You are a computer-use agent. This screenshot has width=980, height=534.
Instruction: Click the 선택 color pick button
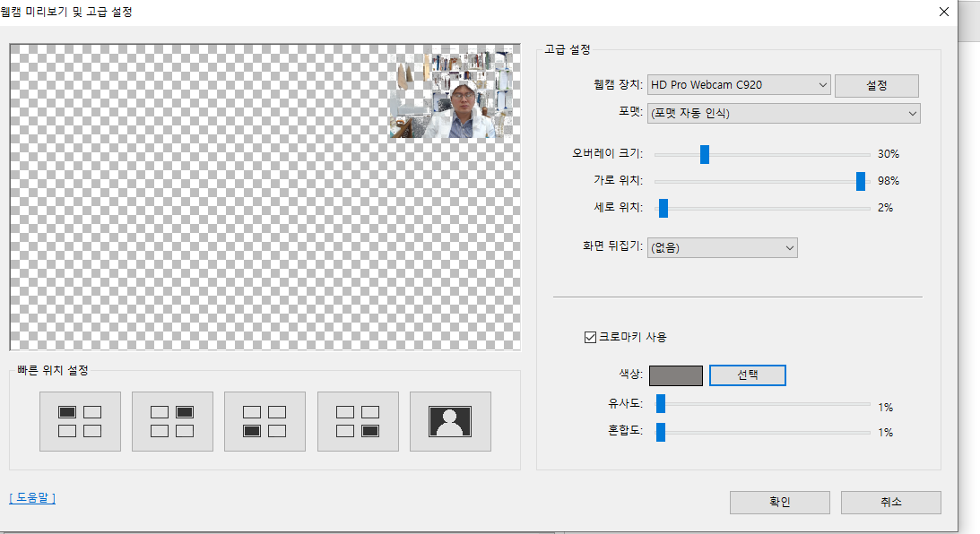point(748,375)
